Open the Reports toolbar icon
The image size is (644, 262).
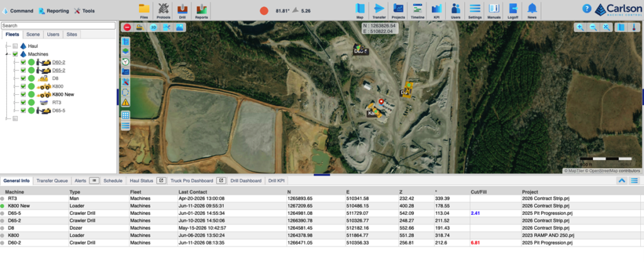pos(201,10)
